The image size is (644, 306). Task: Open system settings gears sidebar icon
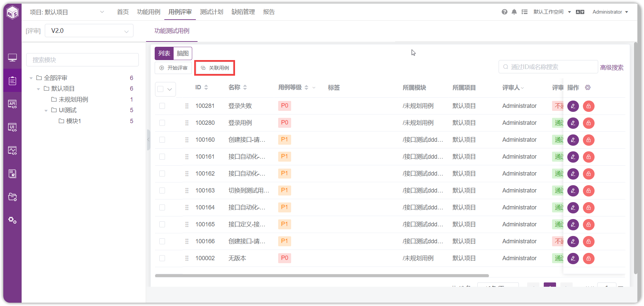[13, 220]
